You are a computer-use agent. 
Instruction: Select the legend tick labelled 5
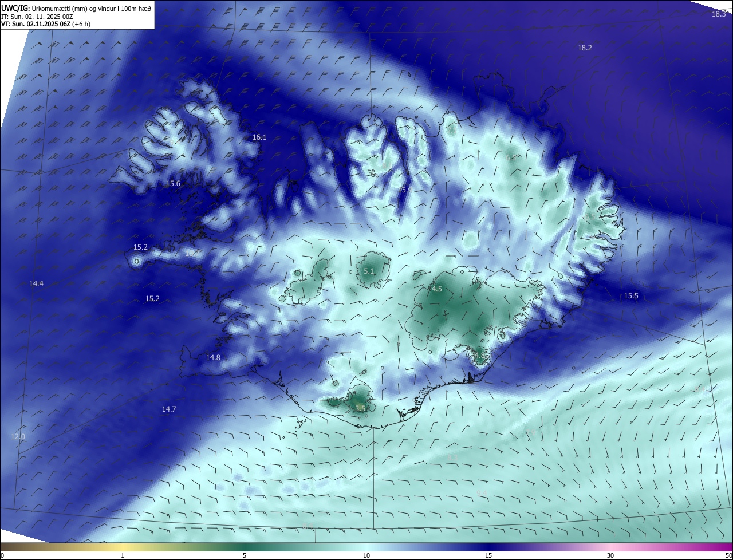[245, 555]
